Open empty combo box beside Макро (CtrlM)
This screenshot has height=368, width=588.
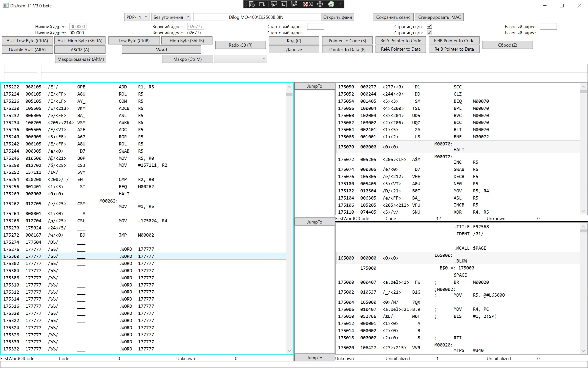coord(240,59)
